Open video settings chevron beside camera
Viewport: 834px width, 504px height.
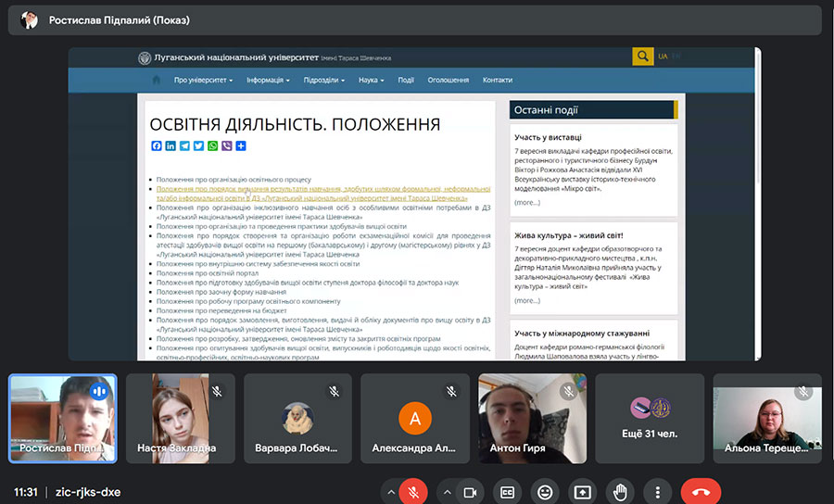click(x=448, y=492)
